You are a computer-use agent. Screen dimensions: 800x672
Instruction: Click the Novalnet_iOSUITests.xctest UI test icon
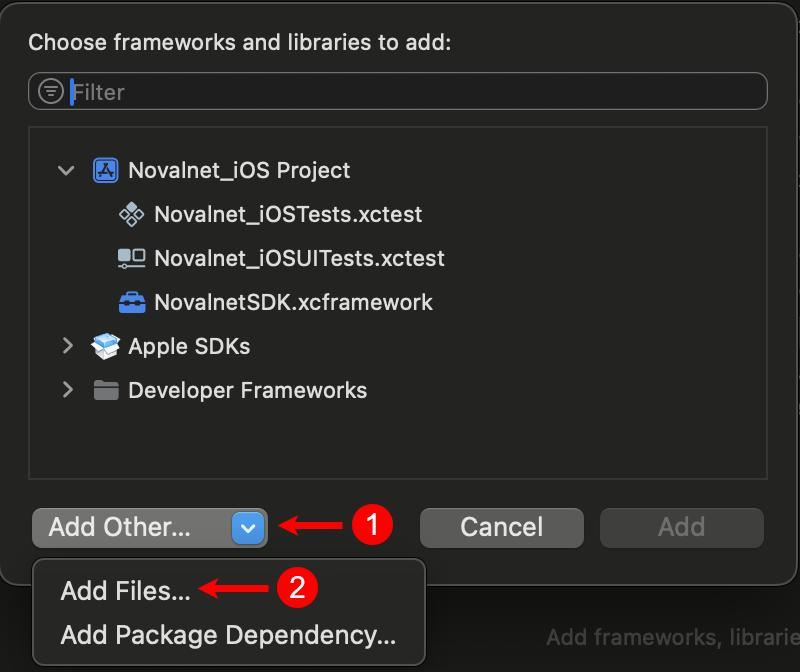tap(131, 258)
